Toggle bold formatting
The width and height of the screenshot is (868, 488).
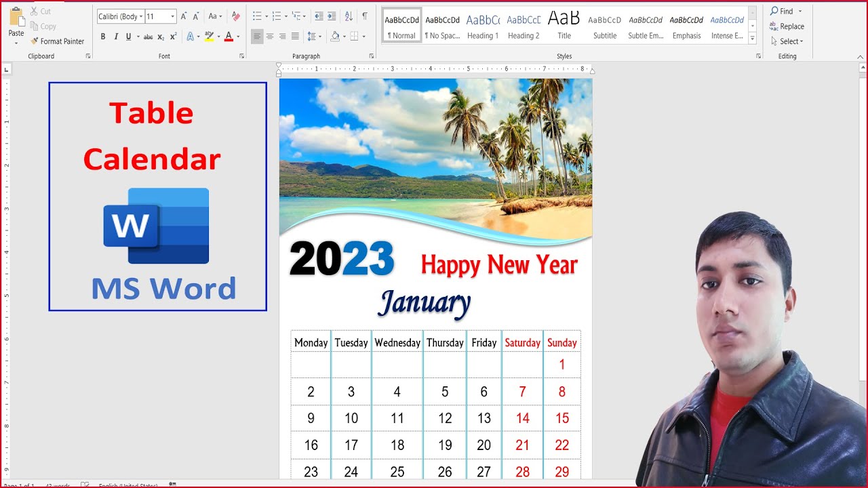[x=103, y=37]
